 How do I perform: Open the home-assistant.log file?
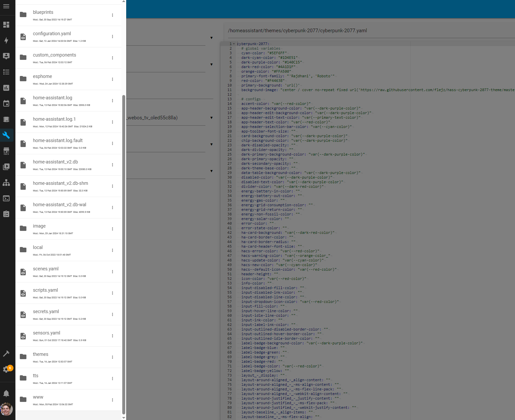[53, 98]
